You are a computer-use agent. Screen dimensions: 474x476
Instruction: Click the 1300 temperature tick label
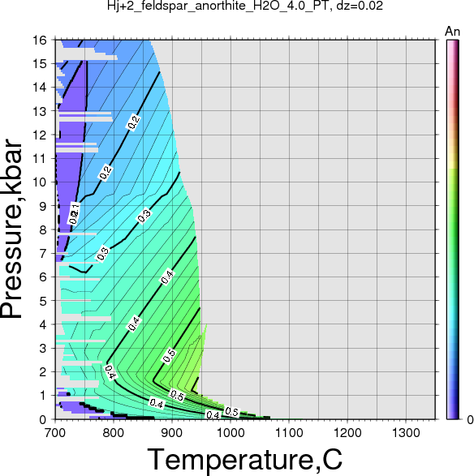click(406, 432)
